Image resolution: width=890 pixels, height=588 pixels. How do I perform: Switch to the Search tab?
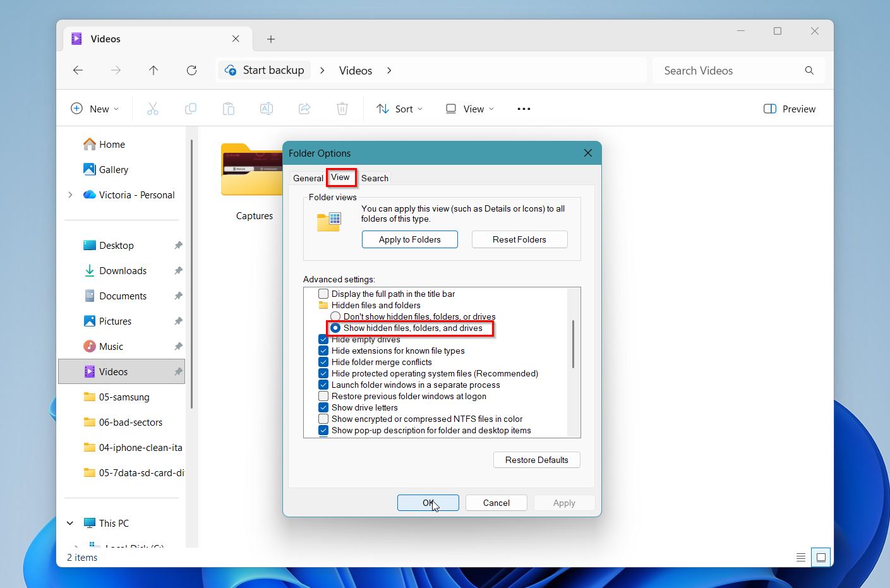tap(375, 177)
